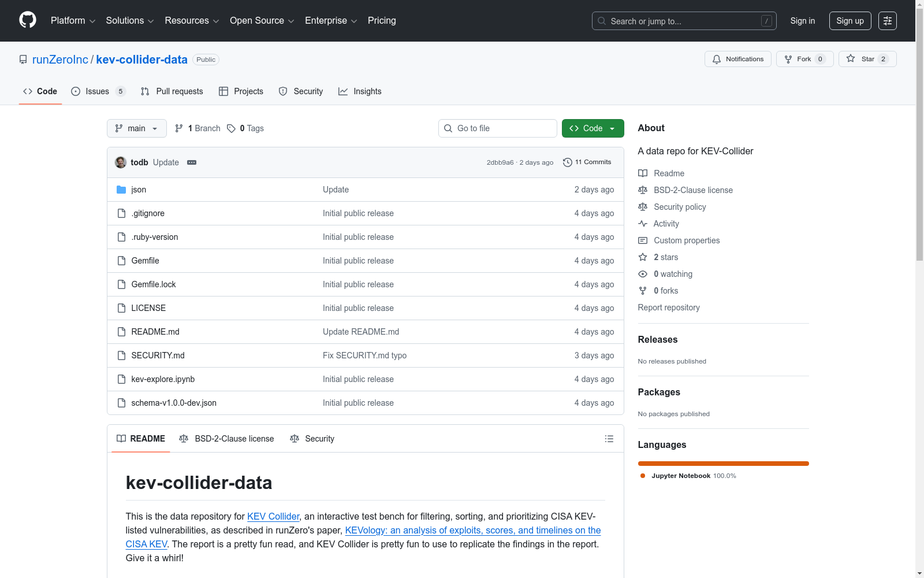Click the Gemfile file icon
This screenshot has height=578, width=924.
point(121,261)
